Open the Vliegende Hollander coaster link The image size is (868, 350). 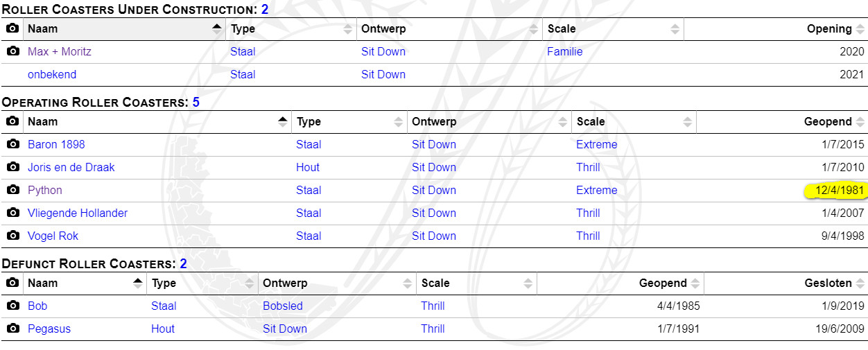pos(78,213)
